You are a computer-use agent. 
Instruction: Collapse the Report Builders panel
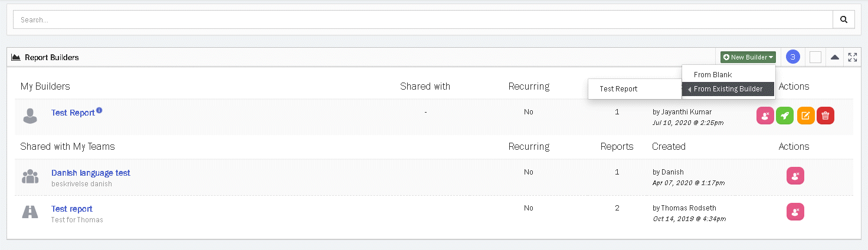click(x=834, y=57)
